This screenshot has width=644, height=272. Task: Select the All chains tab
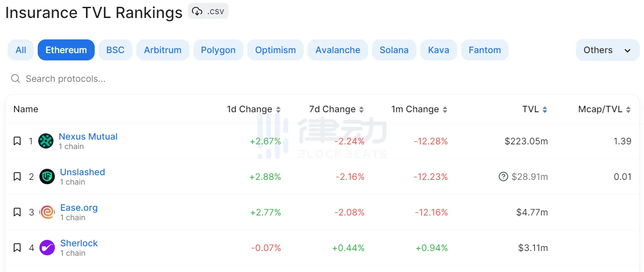[21, 50]
